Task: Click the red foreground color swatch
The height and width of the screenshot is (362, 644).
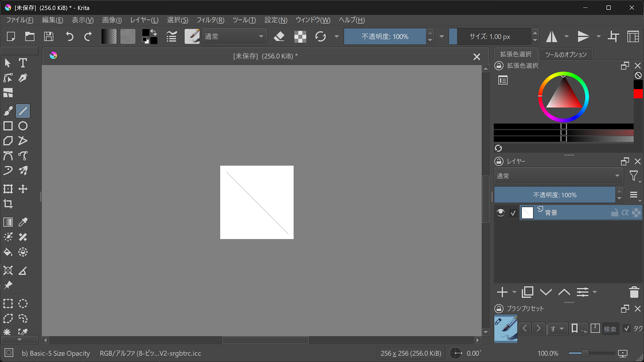Action: [x=638, y=94]
